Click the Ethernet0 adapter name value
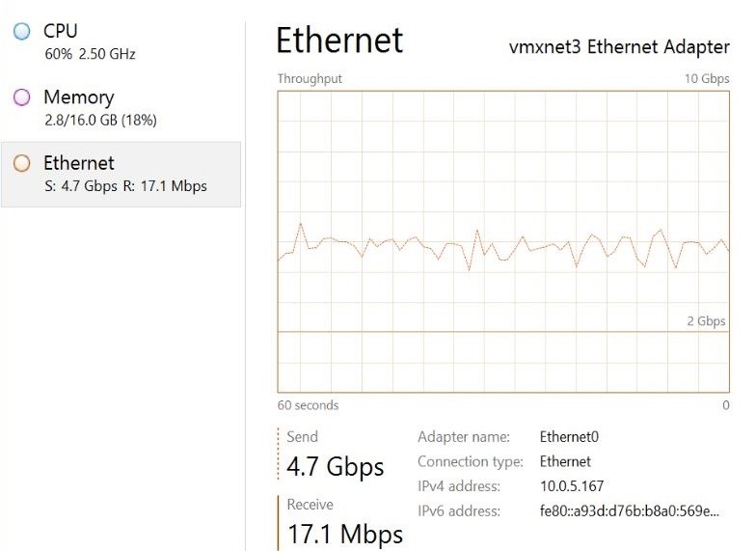This screenshot has width=756, height=551. pos(569,437)
